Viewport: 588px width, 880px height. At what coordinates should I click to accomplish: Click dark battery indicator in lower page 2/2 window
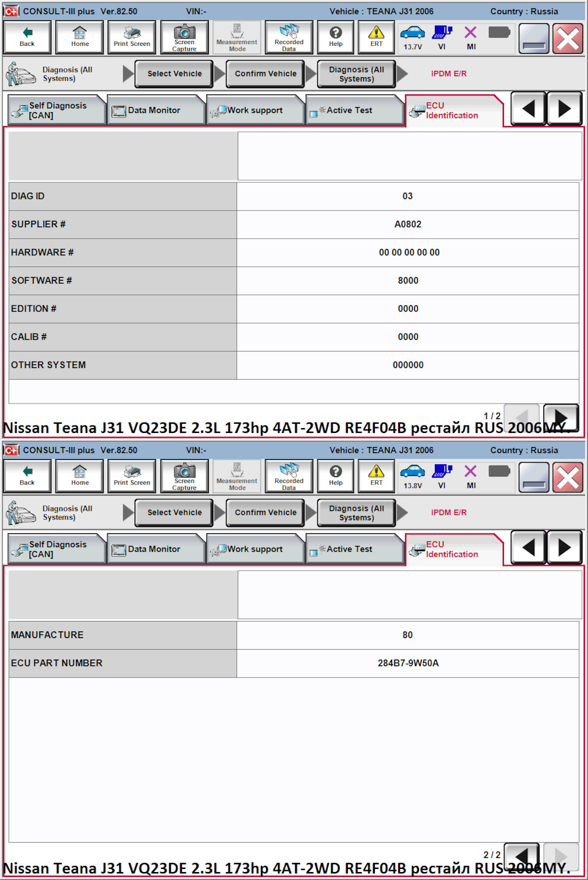coord(499,472)
